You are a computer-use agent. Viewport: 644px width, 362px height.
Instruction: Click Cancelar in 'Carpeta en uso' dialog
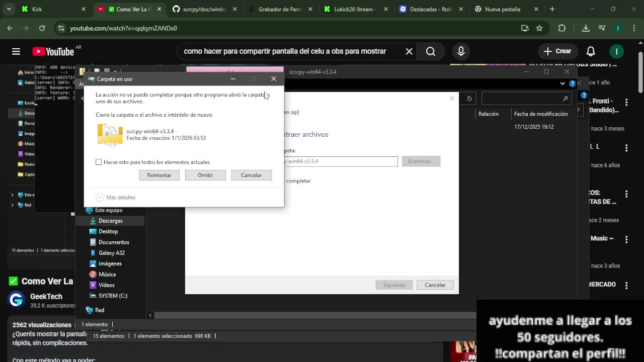tap(251, 175)
